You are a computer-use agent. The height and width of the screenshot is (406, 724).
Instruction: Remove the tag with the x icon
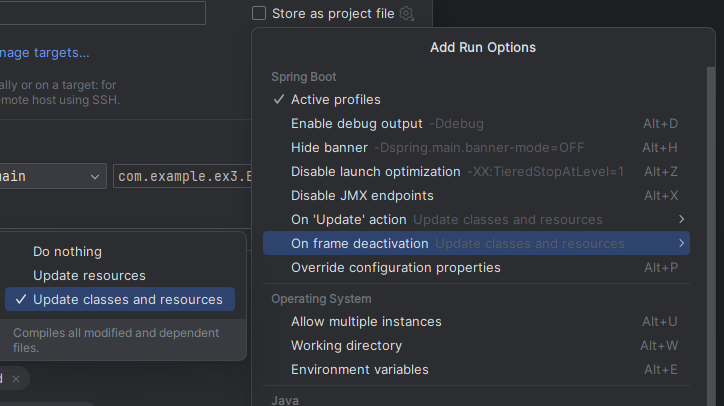coord(16,379)
